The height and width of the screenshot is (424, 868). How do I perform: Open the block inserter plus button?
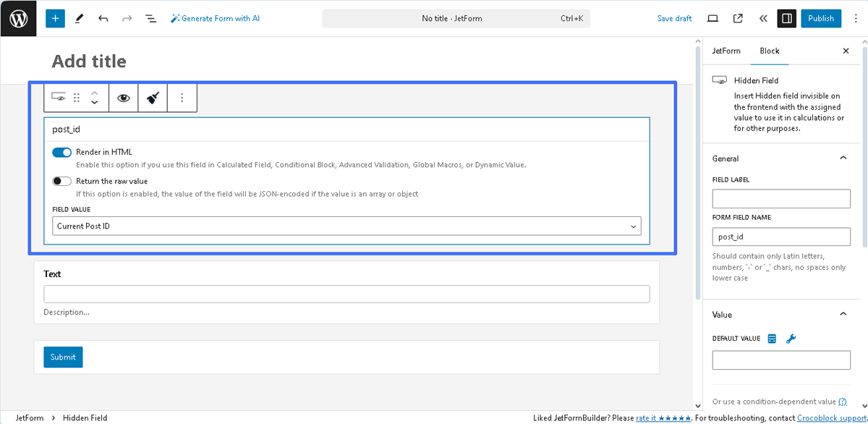point(55,18)
